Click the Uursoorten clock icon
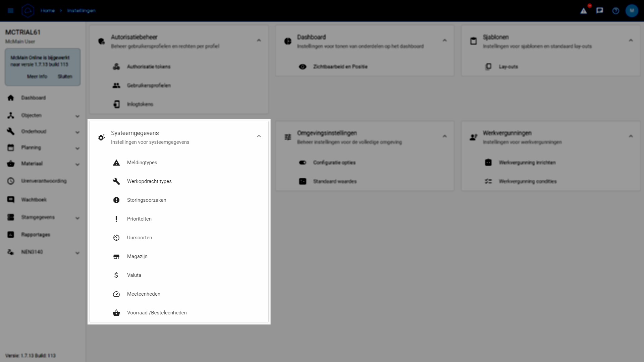The width and height of the screenshot is (644, 362). point(116,238)
